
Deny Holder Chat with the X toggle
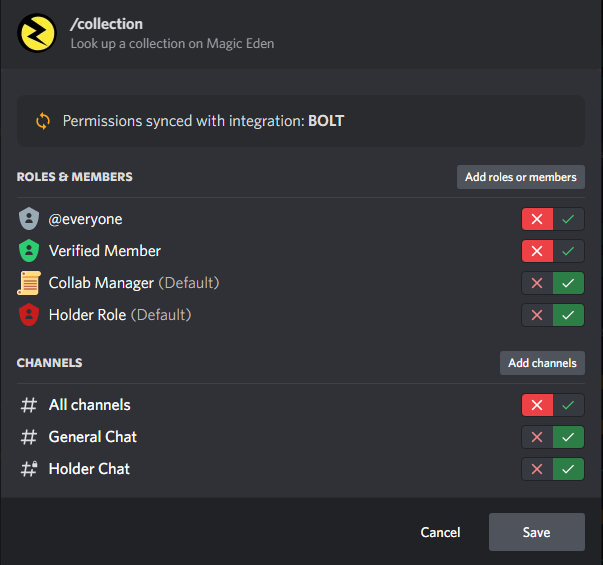[x=537, y=469]
